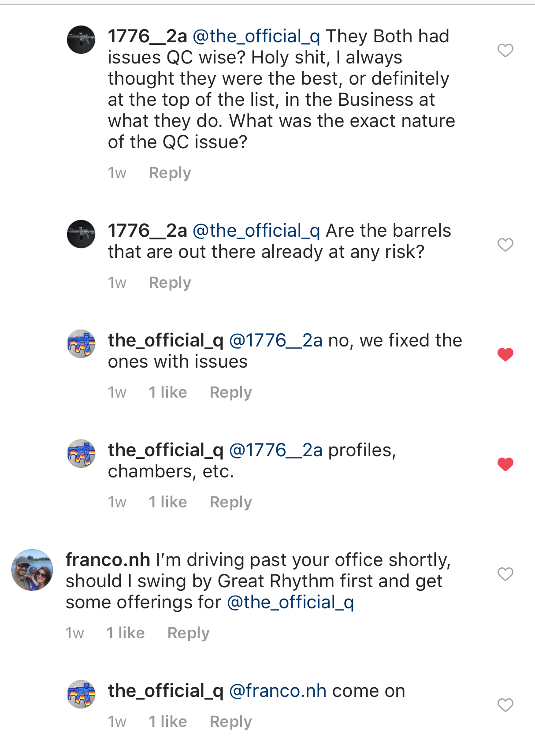View likes on 'no, we fixed' comment
Screen dimensions: 535x756
coord(167,392)
